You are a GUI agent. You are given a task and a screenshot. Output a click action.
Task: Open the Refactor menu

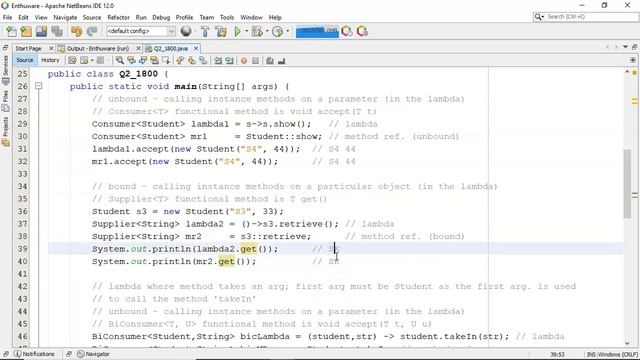[118, 18]
